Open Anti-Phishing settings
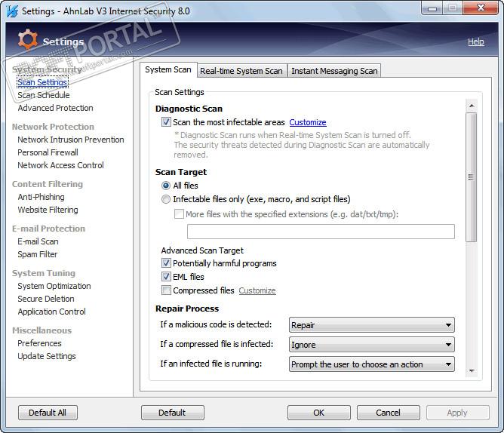 (41, 197)
